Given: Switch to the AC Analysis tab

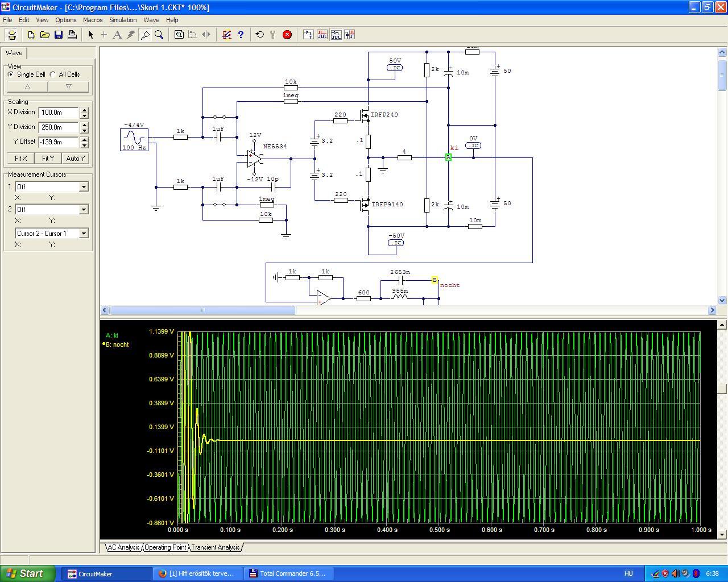Looking at the screenshot, I should tap(123, 547).
